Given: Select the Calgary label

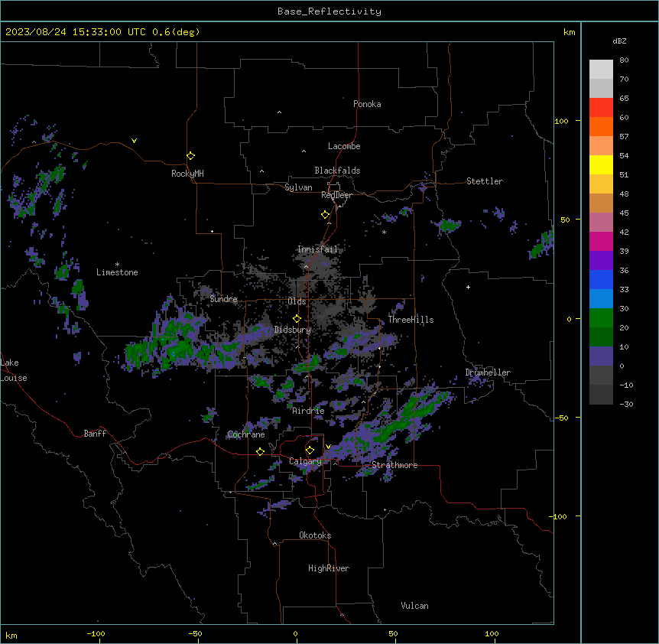Looking at the screenshot, I should [305, 461].
